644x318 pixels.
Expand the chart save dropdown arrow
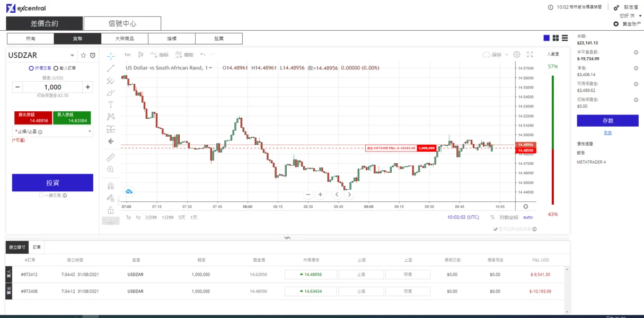pyautogui.click(x=507, y=55)
